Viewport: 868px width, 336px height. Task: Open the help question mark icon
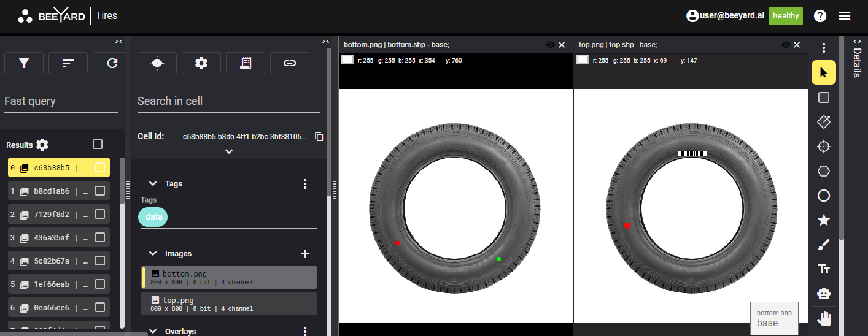[820, 16]
